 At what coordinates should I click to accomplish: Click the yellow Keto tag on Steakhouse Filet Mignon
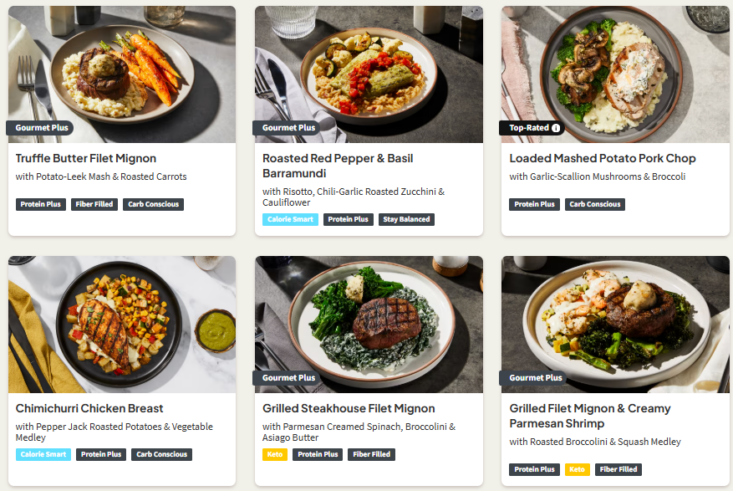(x=275, y=455)
